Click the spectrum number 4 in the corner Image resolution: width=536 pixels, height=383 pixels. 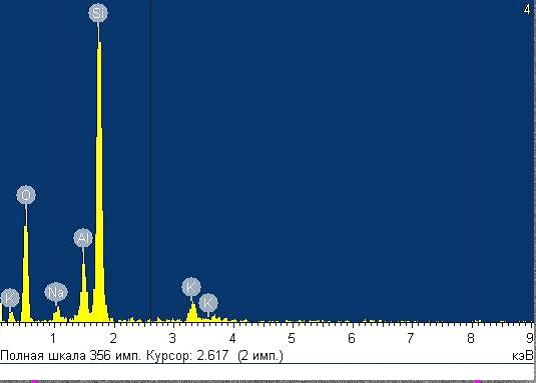click(x=527, y=9)
